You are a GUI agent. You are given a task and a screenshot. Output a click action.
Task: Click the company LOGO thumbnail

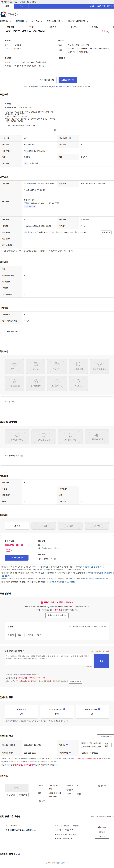click(x=17, y=788)
